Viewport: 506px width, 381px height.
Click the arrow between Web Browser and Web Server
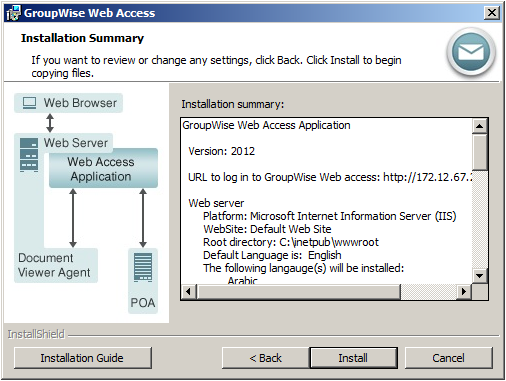[x=50, y=123]
